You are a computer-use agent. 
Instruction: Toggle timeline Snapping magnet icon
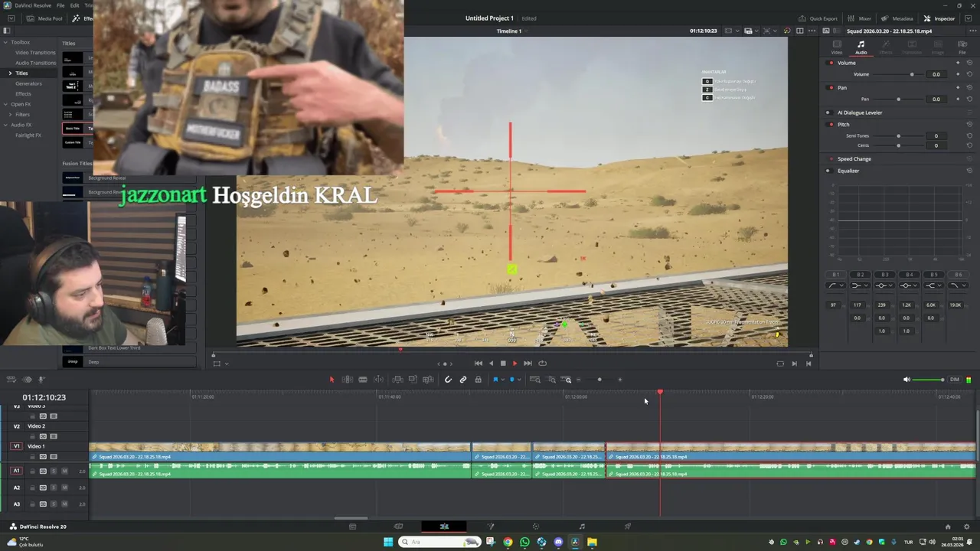coord(448,380)
